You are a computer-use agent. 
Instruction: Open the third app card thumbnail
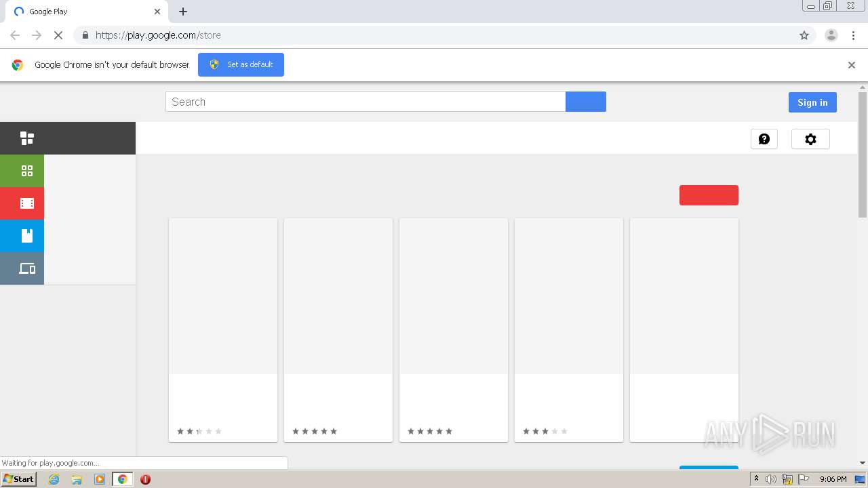click(454, 296)
